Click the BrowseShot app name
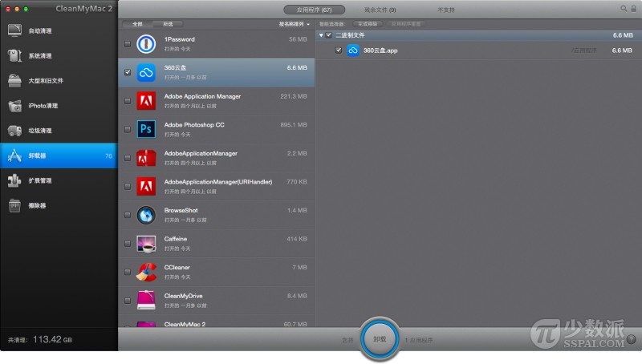Viewport: 642px width, 364px height. pyautogui.click(x=181, y=210)
